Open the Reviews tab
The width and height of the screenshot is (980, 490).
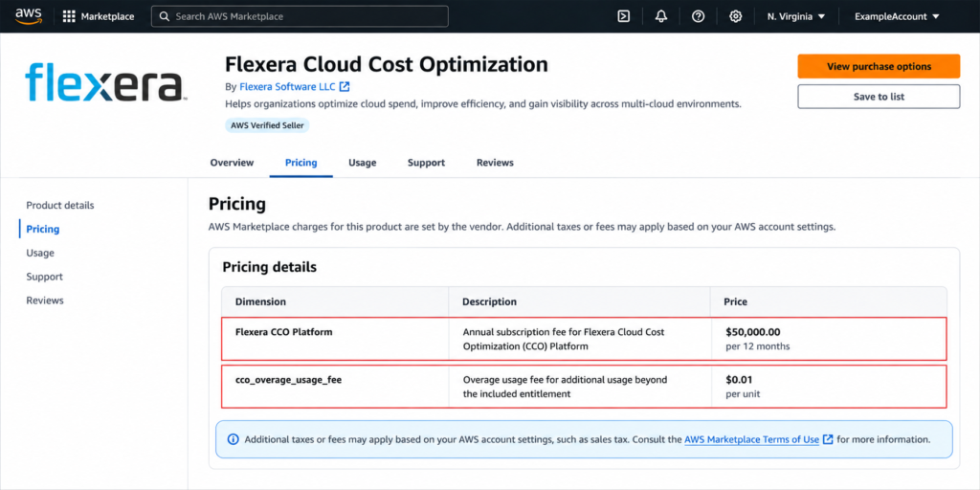(495, 163)
